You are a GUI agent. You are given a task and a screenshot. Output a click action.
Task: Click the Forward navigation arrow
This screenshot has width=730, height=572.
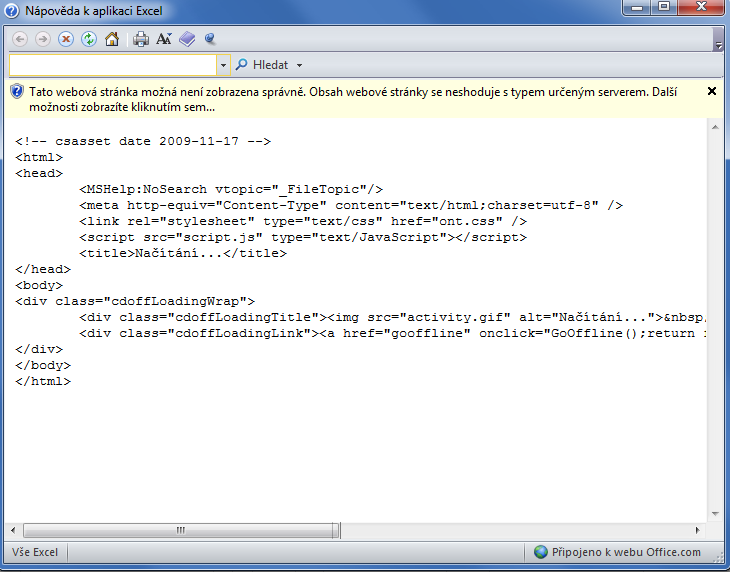pos(43,39)
